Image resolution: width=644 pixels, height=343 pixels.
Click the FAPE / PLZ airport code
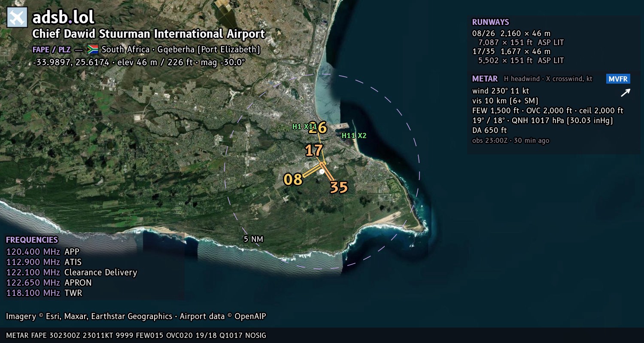tap(52, 49)
